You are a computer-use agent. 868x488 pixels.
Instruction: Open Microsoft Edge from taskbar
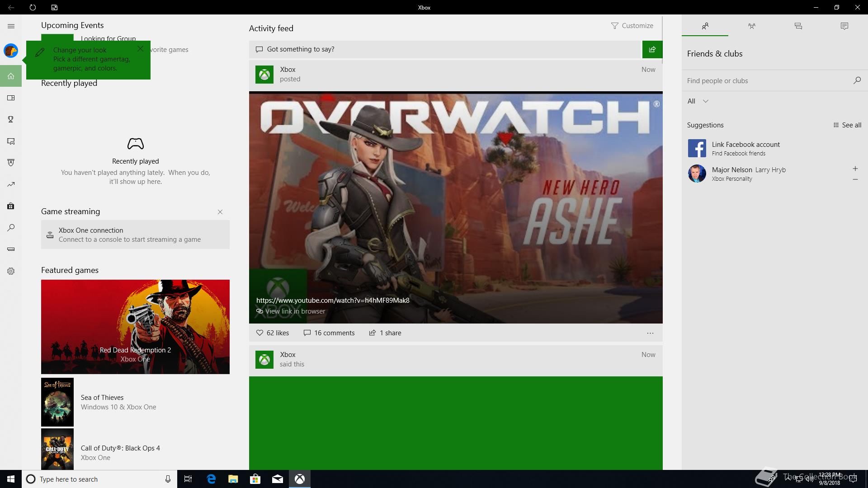point(211,479)
